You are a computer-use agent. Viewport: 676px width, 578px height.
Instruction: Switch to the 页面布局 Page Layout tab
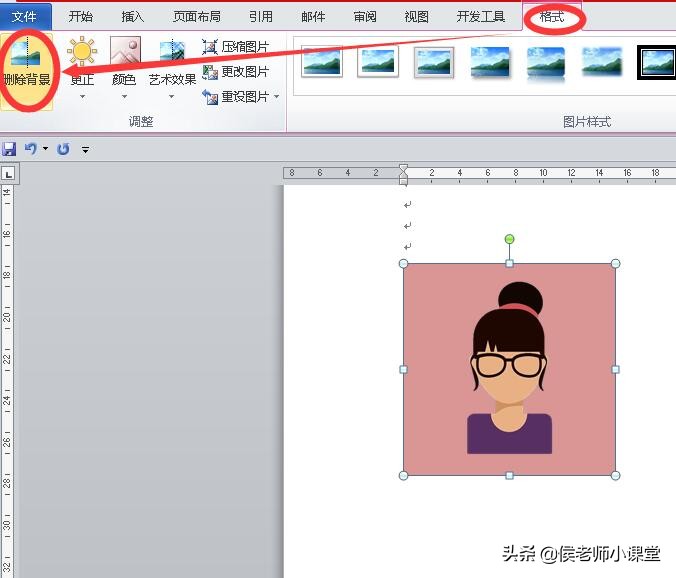click(197, 17)
